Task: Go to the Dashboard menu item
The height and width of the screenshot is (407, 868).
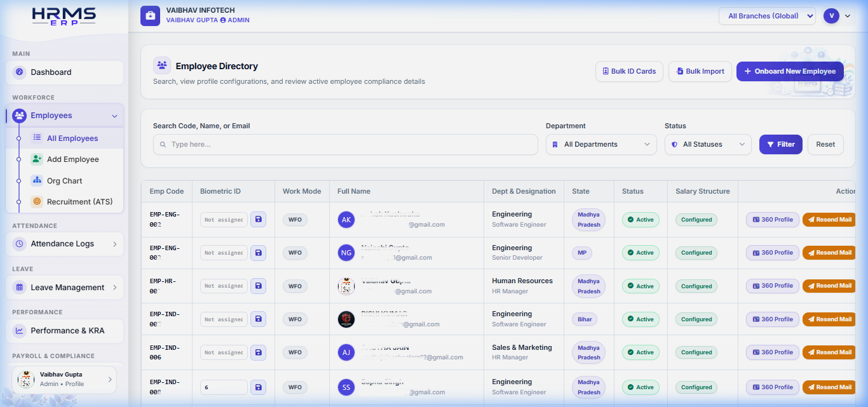Action: tap(65, 72)
